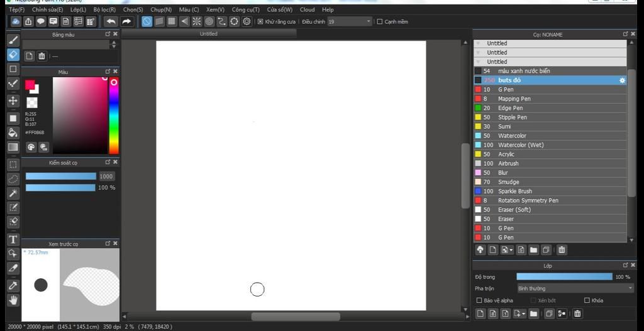Enable the Bảo vệ alpha checkbox
Image resolution: width=644 pixels, height=331 pixels.
(x=479, y=301)
